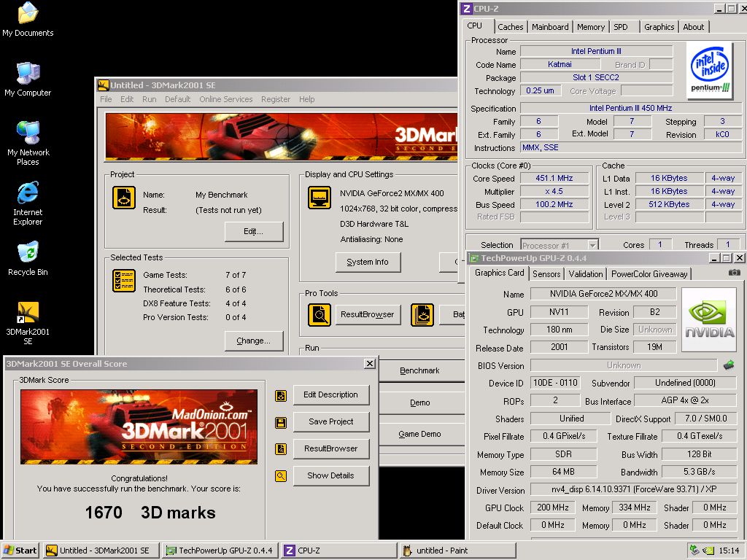Click the GPU Name field in GPU-Z
This screenshot has width=747, height=560.
(603, 295)
